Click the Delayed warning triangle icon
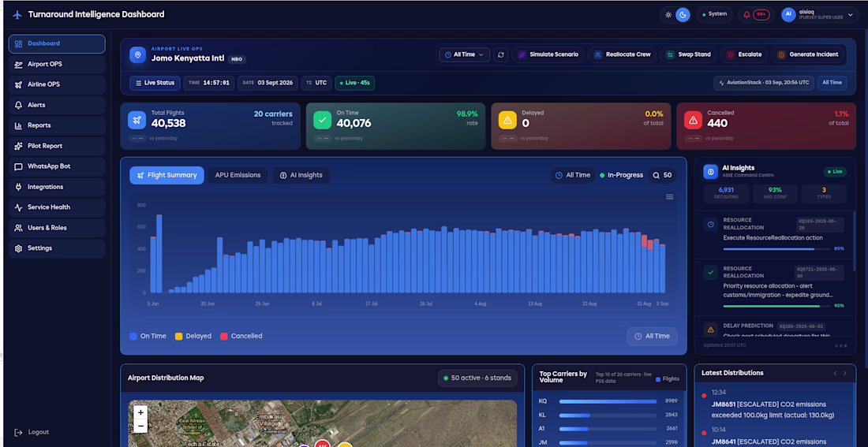This screenshot has width=868, height=447. (x=507, y=120)
